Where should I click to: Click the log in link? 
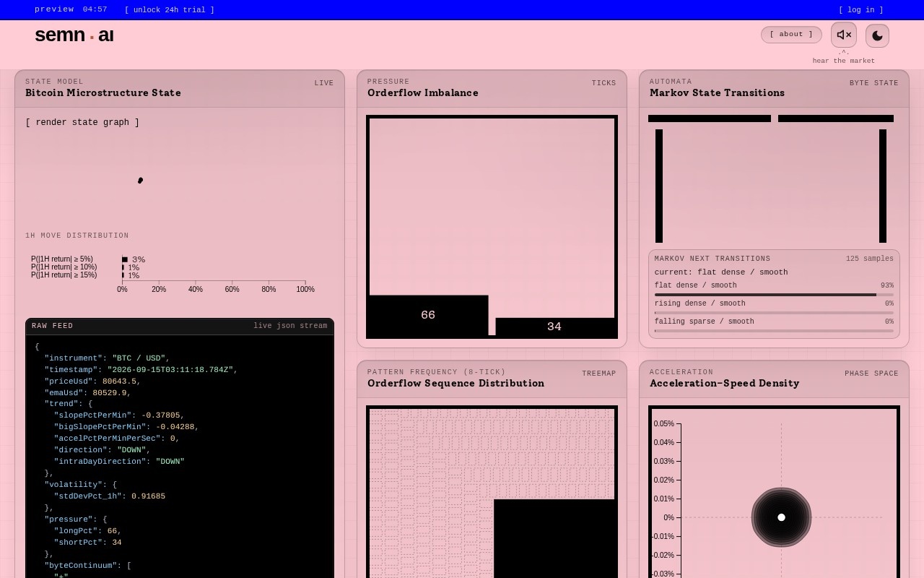(860, 9)
